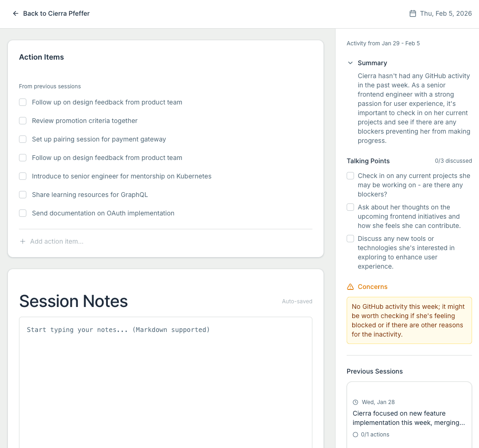The image size is (479, 448).
Task: Complete 'Send documentation on OAuth implementation'
Action: click(x=23, y=213)
